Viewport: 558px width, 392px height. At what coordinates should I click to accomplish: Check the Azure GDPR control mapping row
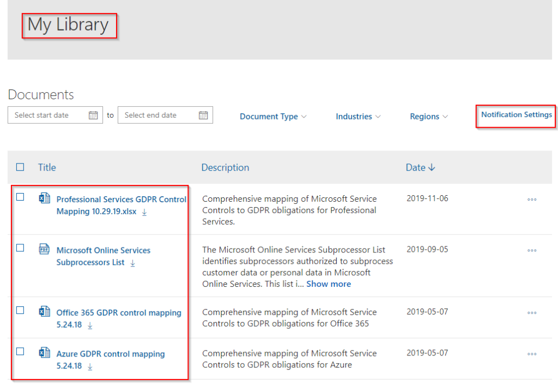(x=20, y=352)
